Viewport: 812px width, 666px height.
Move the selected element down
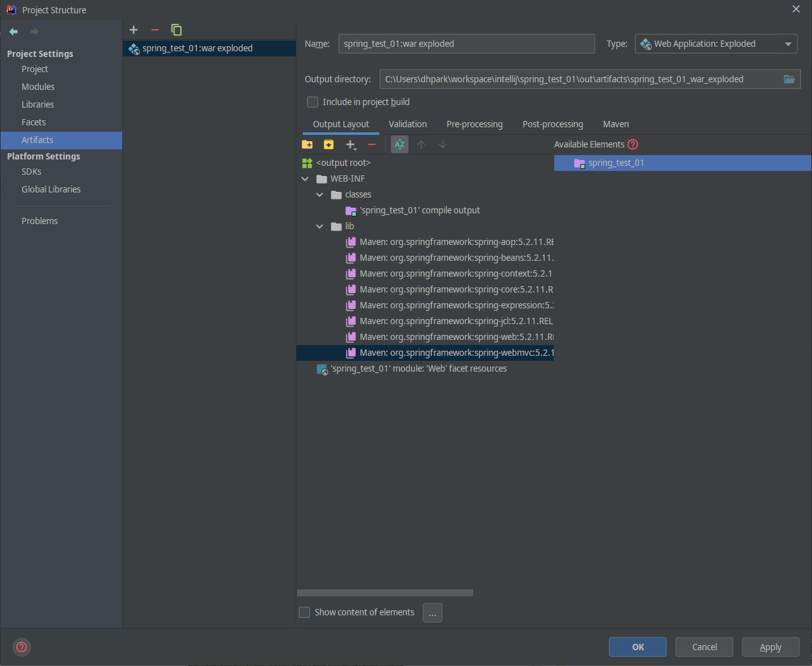443,144
